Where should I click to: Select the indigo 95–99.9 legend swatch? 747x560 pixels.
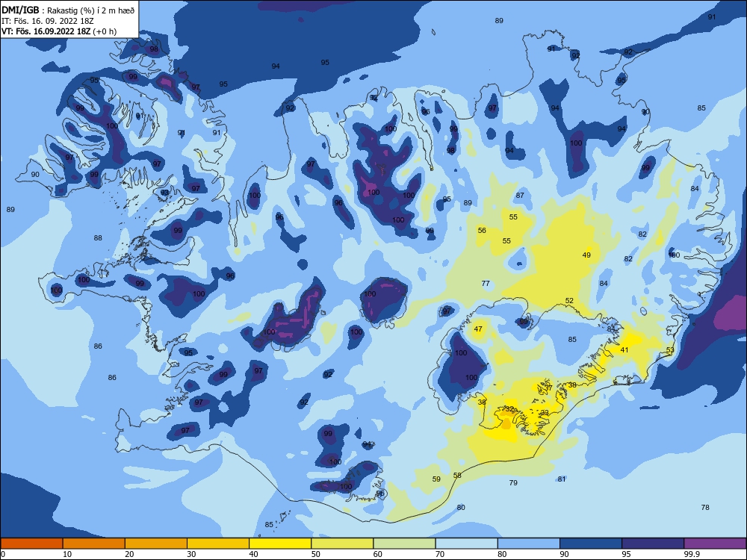click(x=653, y=544)
